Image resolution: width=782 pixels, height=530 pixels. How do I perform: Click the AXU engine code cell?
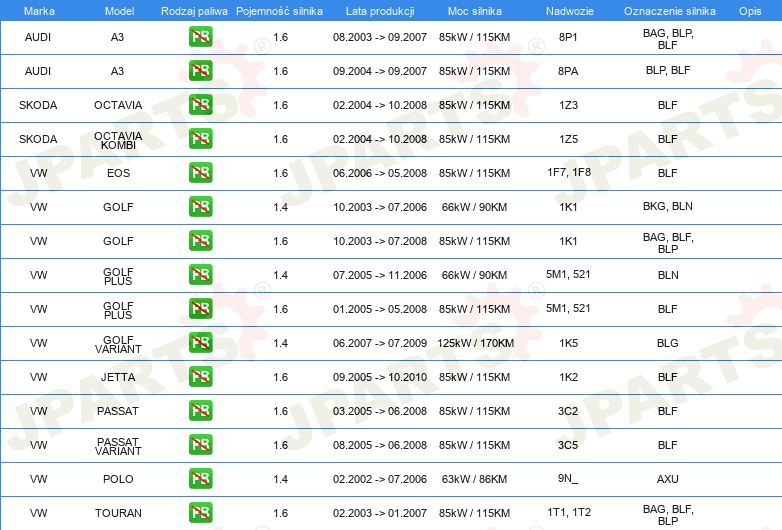668,479
